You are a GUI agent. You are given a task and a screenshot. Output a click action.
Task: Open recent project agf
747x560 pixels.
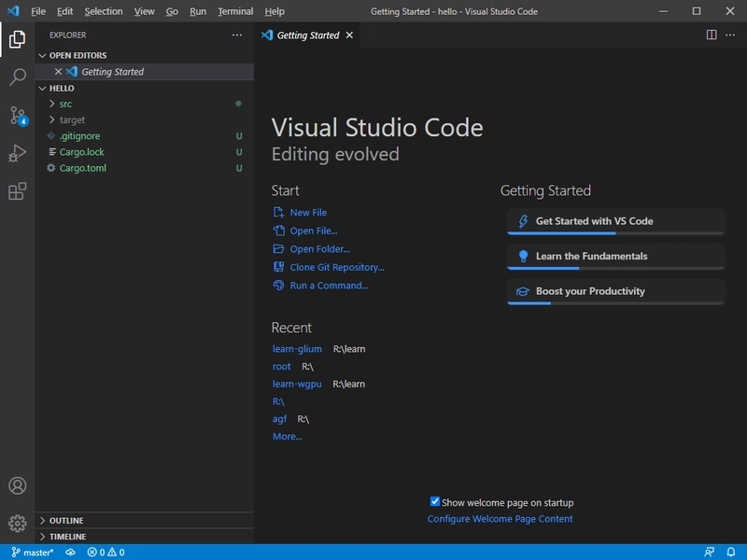(x=279, y=419)
